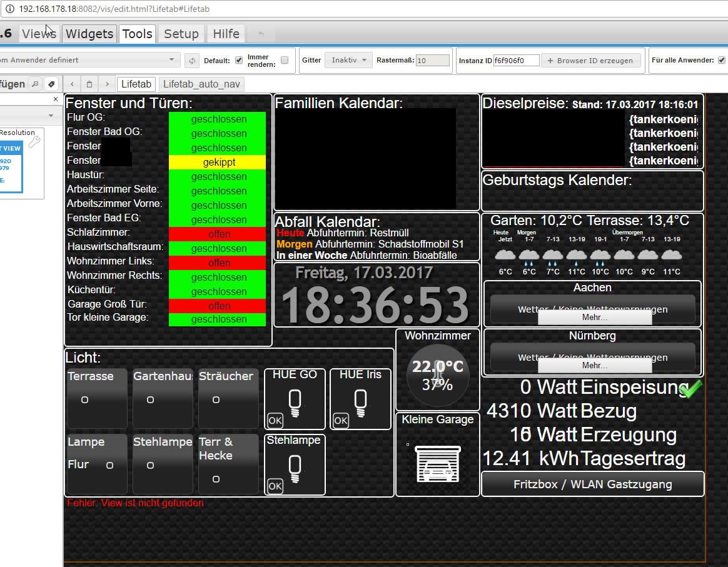
Task: Click the refresh icon beside the theme dropdown
Action: 192,61
